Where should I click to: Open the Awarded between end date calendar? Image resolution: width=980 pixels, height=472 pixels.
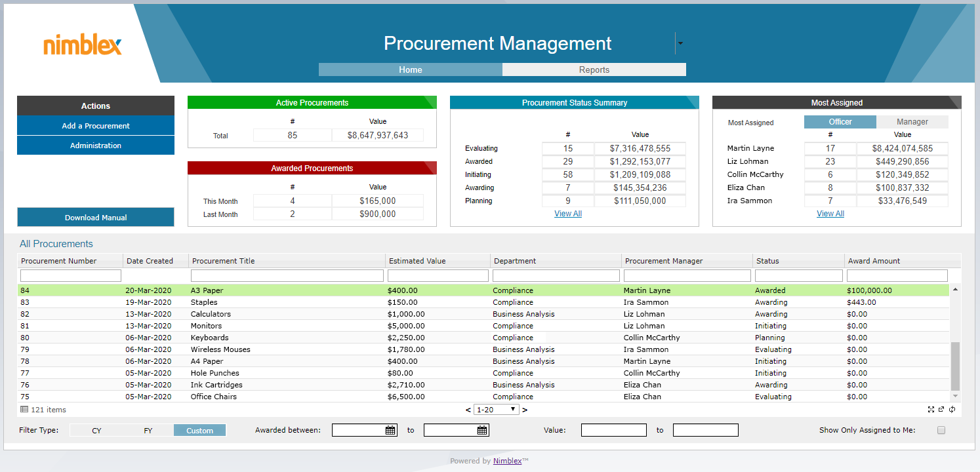click(x=482, y=430)
